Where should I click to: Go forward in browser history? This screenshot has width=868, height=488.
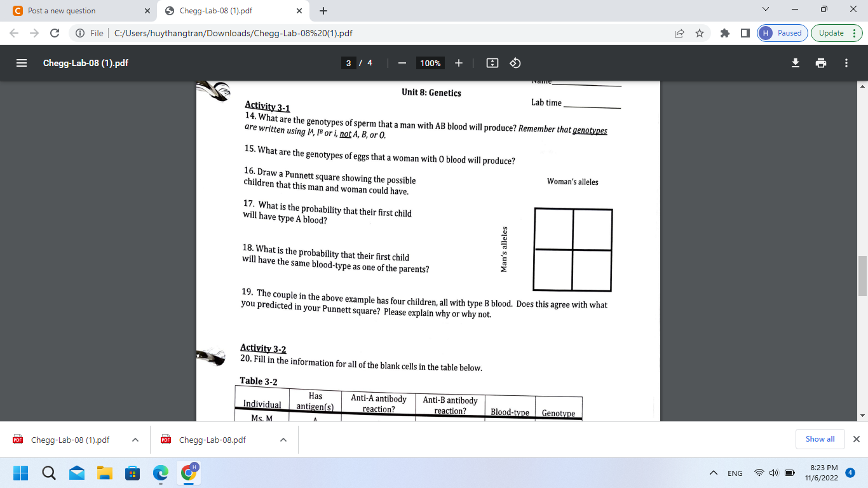(34, 33)
